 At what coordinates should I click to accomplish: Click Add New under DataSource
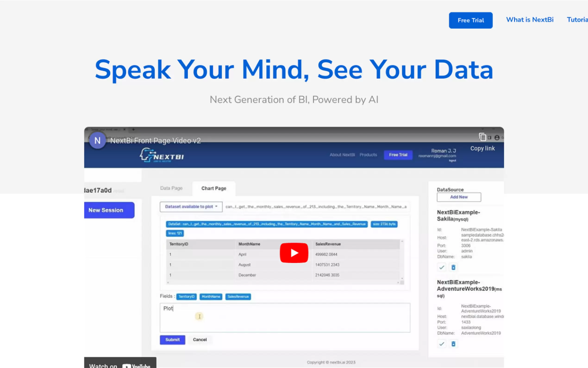[458, 197]
